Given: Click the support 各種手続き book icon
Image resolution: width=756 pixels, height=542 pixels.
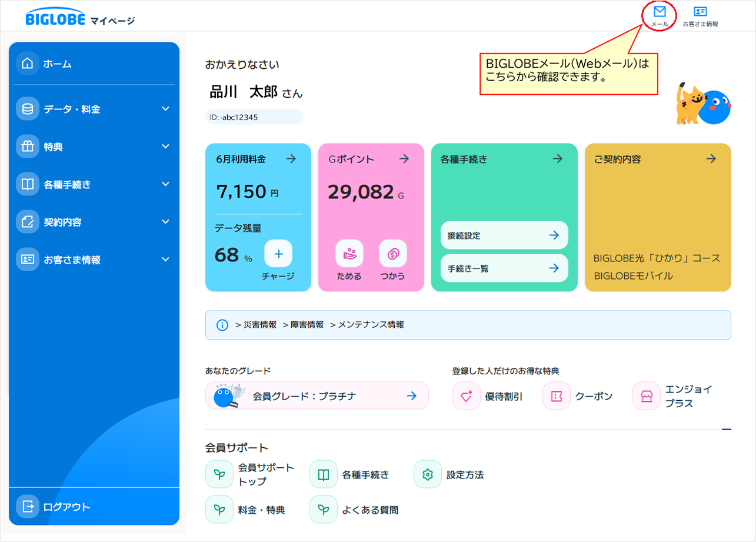Looking at the screenshot, I should pos(324,474).
